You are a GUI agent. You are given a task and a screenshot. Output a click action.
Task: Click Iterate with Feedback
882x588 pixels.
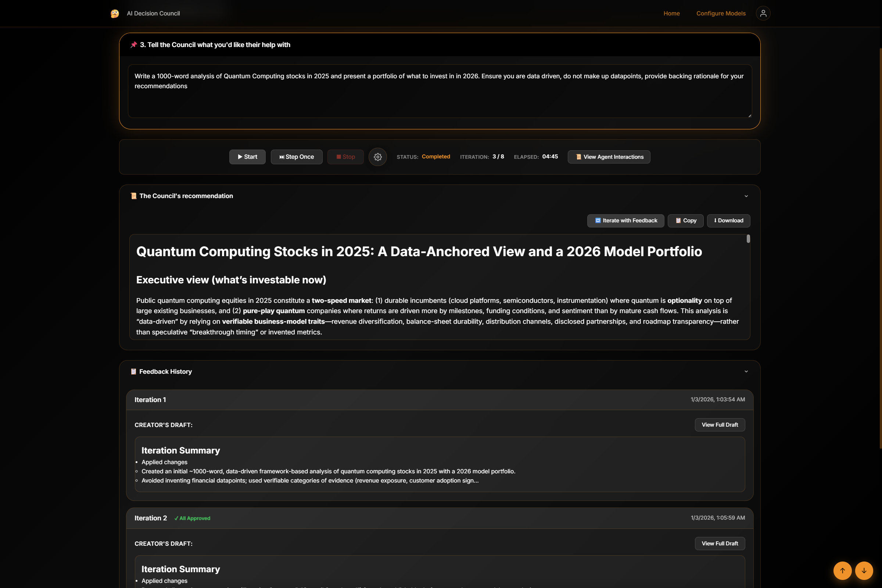coord(625,220)
